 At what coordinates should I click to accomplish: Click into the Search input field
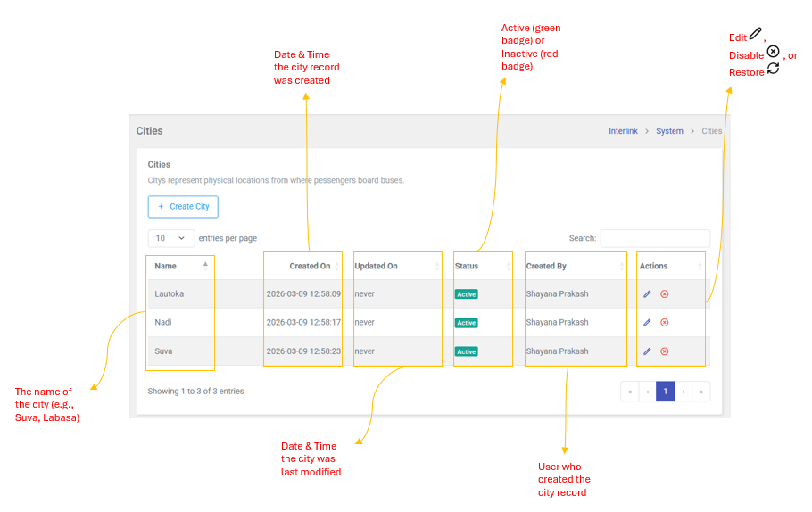click(655, 238)
